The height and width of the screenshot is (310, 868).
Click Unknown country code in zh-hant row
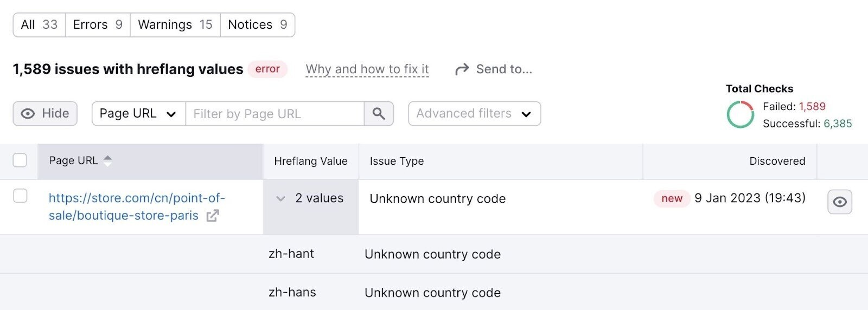click(432, 254)
